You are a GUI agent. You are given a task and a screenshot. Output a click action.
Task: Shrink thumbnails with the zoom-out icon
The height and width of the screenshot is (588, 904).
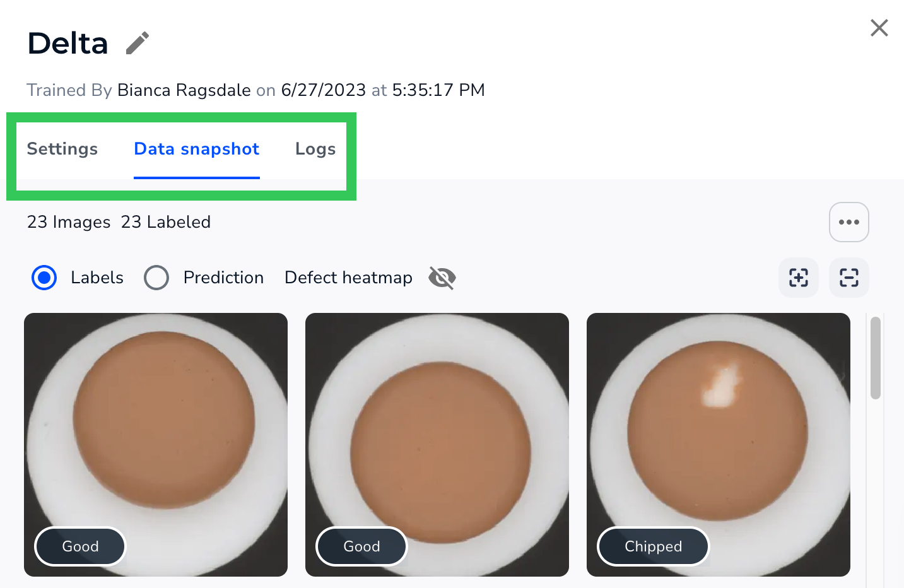(x=848, y=278)
